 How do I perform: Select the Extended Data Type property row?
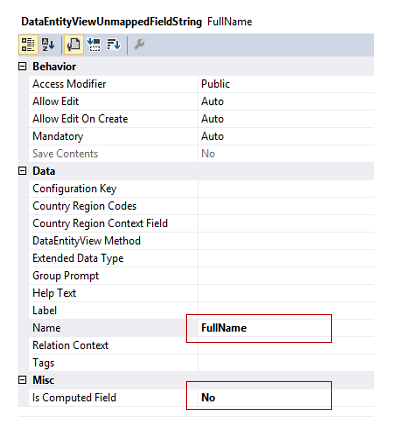201,258
